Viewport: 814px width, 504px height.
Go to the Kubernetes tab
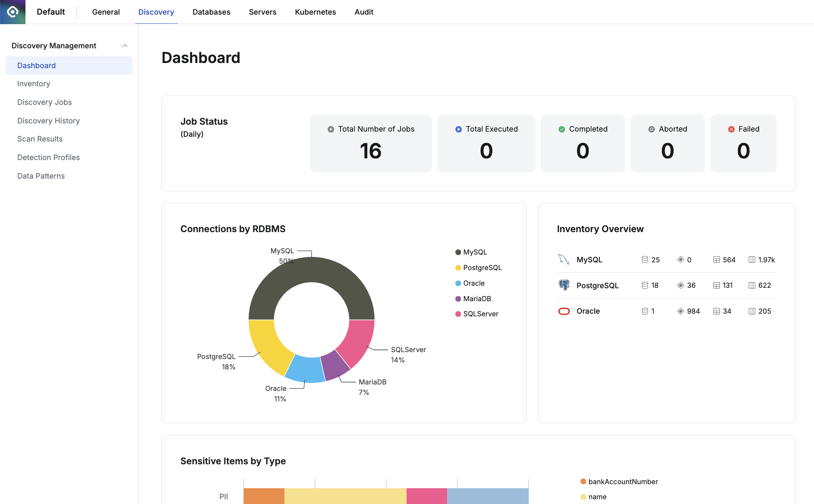coord(316,12)
